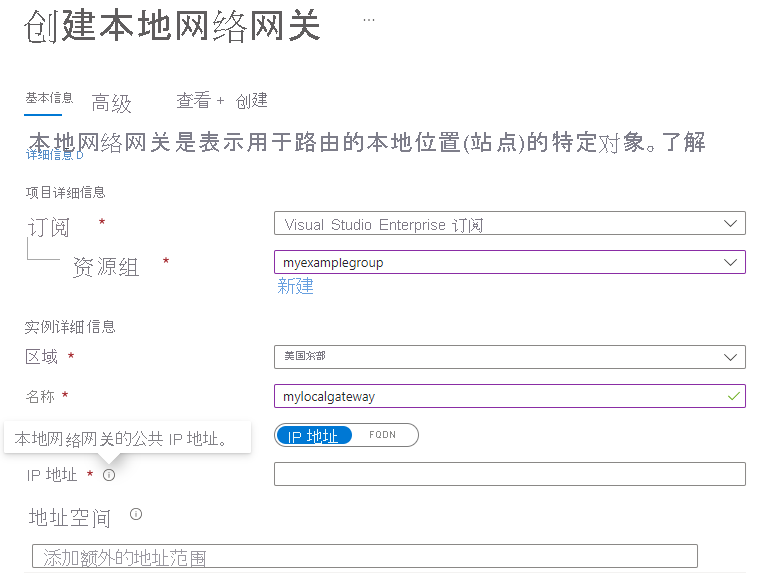Click the 订阅 field label
Screen dimensions: 762x588
(49, 227)
